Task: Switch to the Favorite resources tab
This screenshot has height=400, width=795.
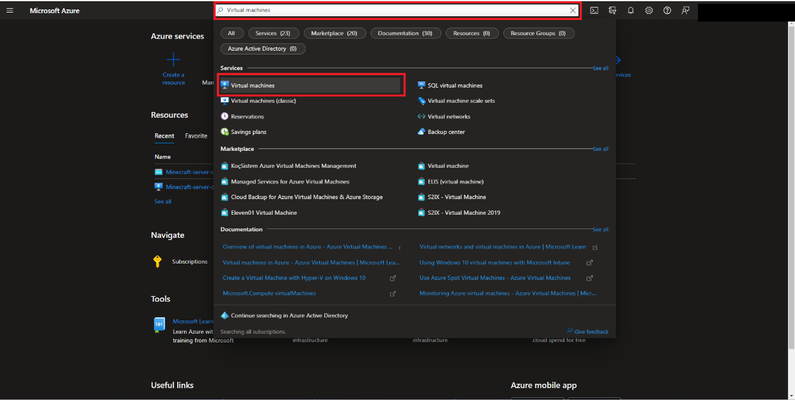Action: coord(196,136)
